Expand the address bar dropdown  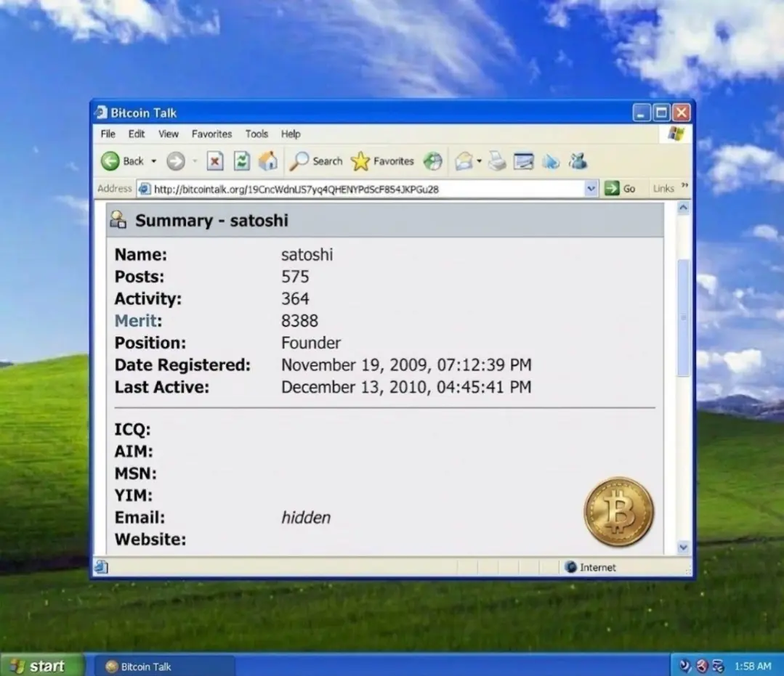591,189
